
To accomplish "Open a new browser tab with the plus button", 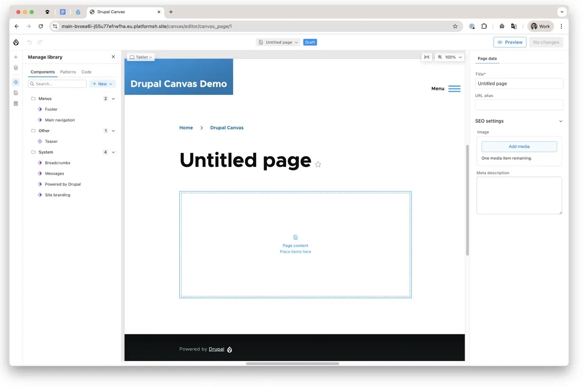I will 171,12.
